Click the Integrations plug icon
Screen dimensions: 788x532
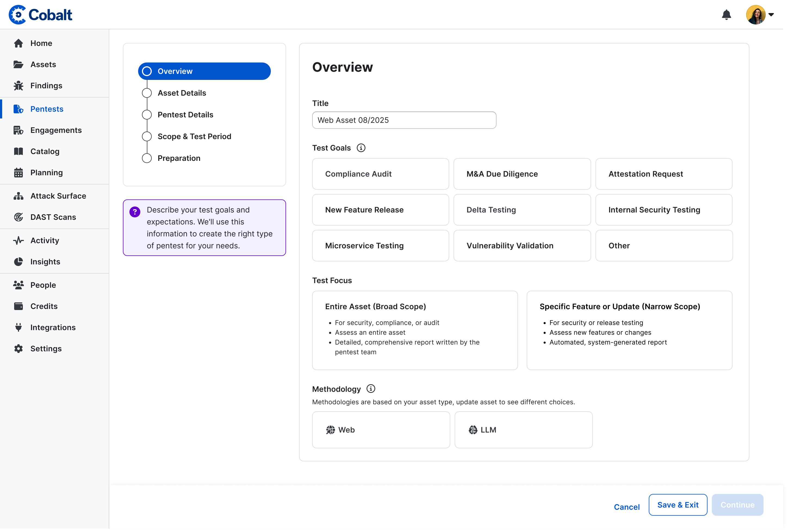point(18,327)
